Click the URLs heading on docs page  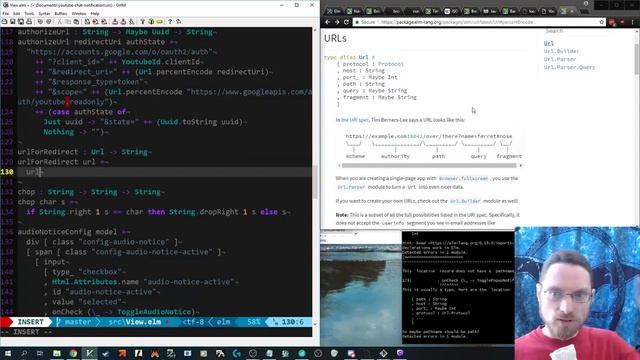pyautogui.click(x=335, y=38)
